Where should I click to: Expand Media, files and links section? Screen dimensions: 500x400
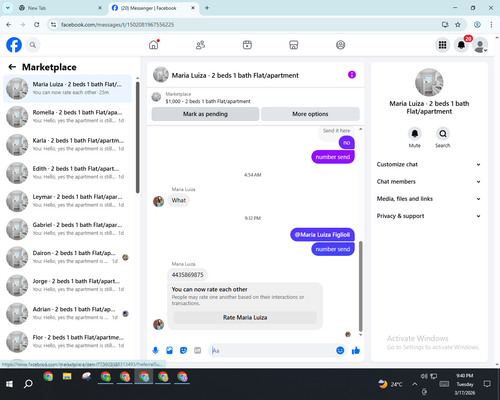click(429, 199)
